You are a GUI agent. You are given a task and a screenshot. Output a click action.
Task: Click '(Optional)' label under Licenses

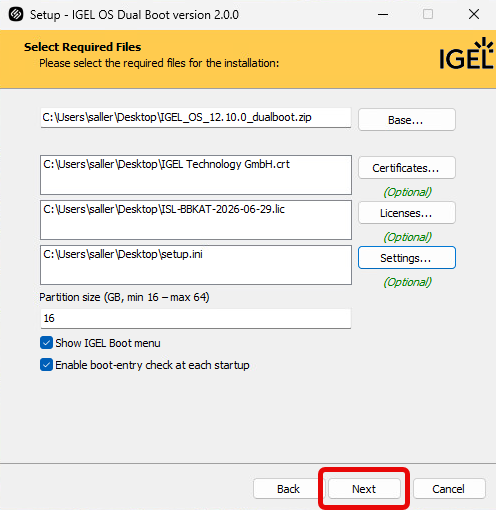(407, 237)
